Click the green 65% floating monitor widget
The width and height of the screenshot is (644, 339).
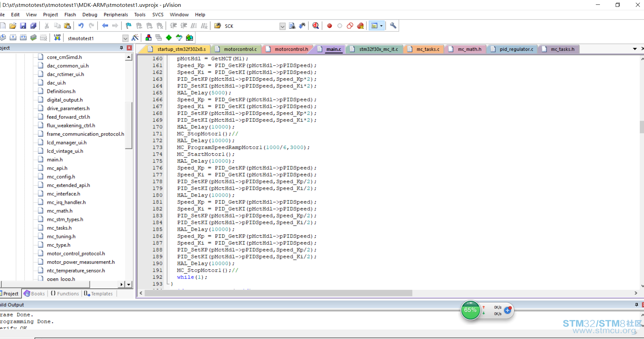pos(470,310)
